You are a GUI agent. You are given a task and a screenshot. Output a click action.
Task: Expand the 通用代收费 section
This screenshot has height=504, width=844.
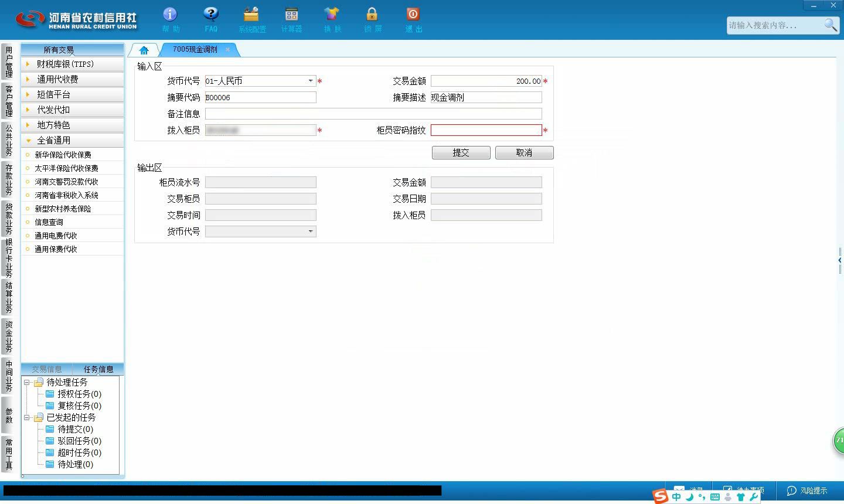click(72, 79)
